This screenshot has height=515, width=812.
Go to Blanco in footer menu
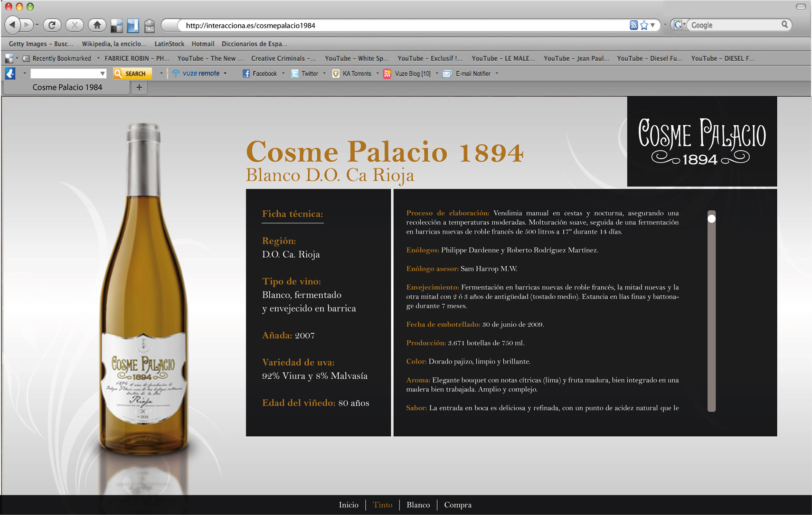tap(418, 505)
